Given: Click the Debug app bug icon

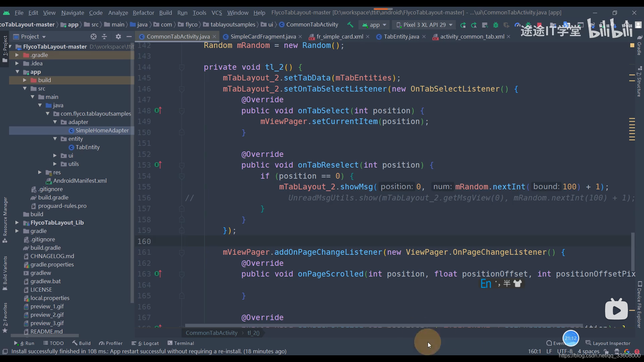Looking at the screenshot, I should 496,25.
